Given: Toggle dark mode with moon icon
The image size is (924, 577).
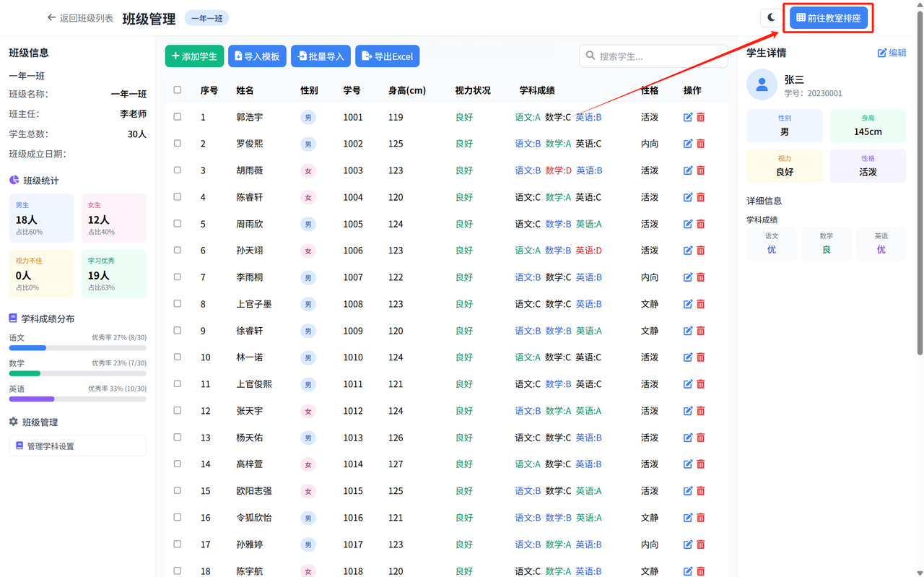Looking at the screenshot, I should point(771,17).
